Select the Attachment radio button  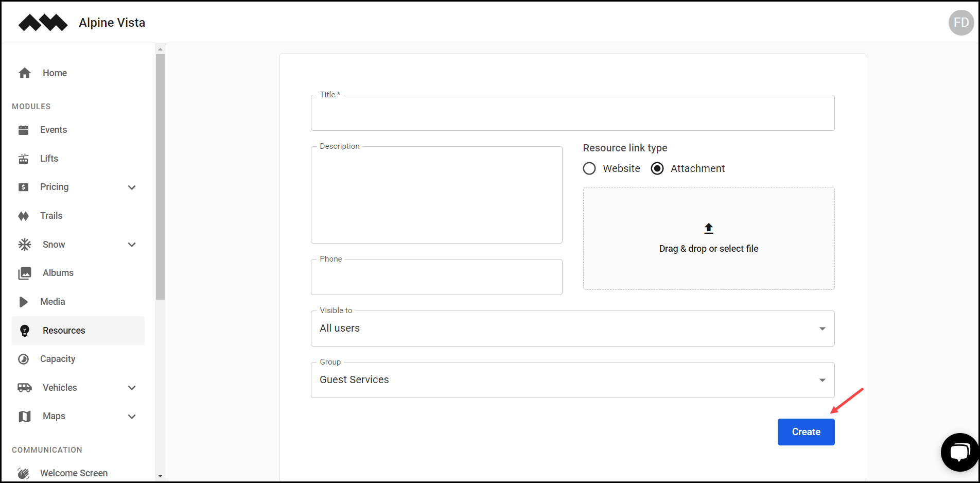coord(657,168)
